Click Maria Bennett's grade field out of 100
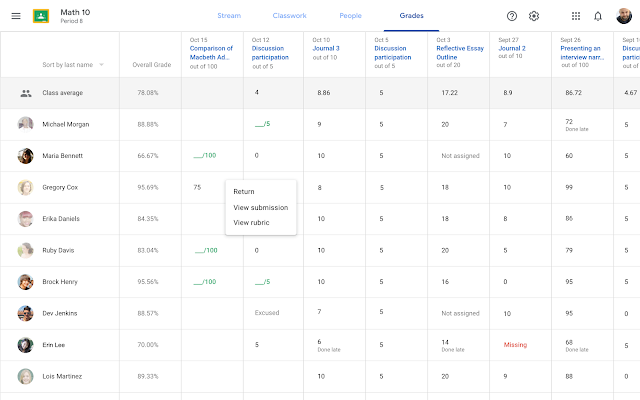The width and height of the screenshot is (640, 400). (x=204, y=156)
